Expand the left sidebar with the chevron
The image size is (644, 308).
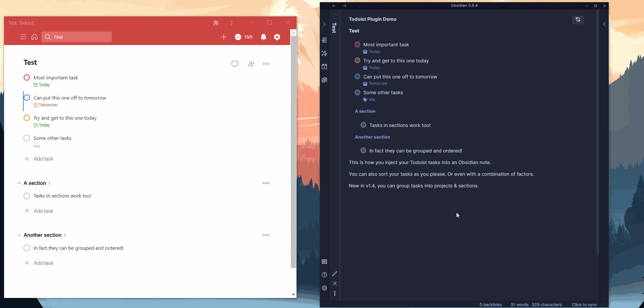tap(324, 24)
